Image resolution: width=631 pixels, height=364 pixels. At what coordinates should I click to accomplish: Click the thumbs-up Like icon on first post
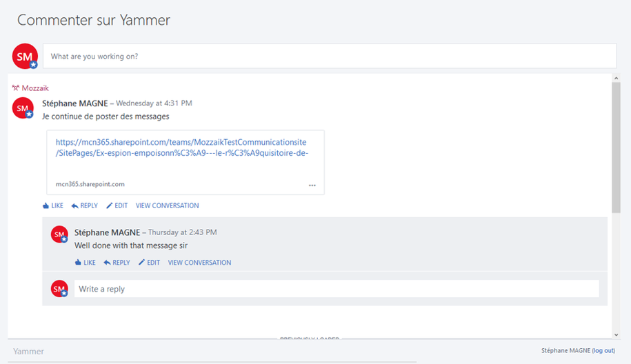click(x=46, y=205)
